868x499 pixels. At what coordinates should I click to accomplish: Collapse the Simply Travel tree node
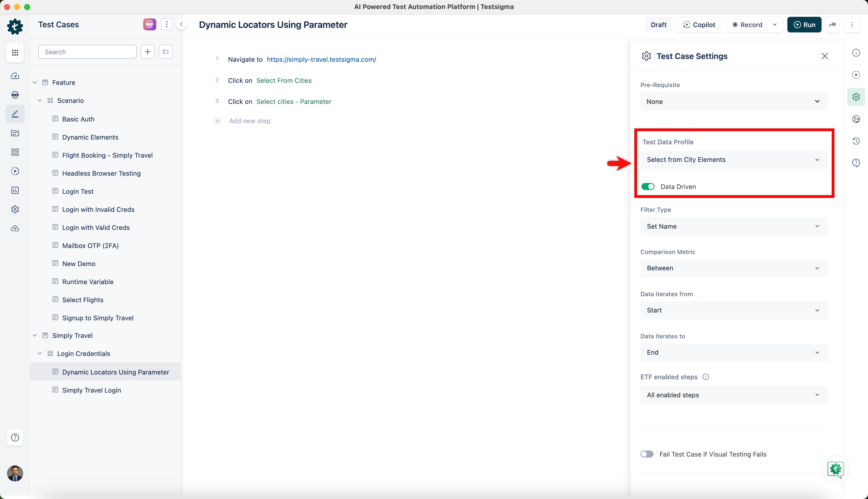click(x=35, y=336)
